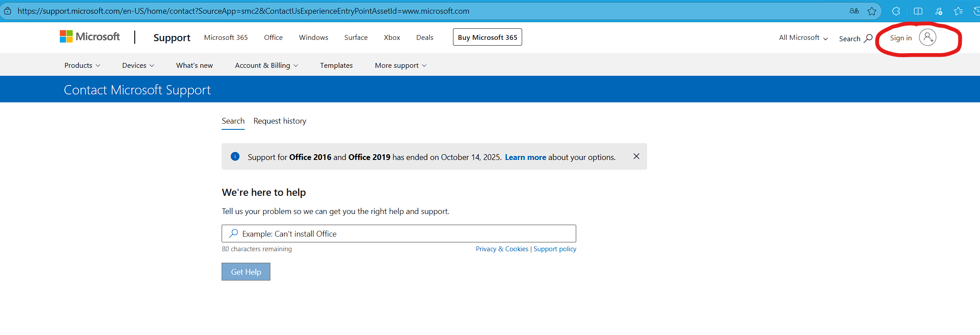The image size is (980, 335).
Task: Open Microsoft 365 in top navigation
Action: (x=226, y=38)
